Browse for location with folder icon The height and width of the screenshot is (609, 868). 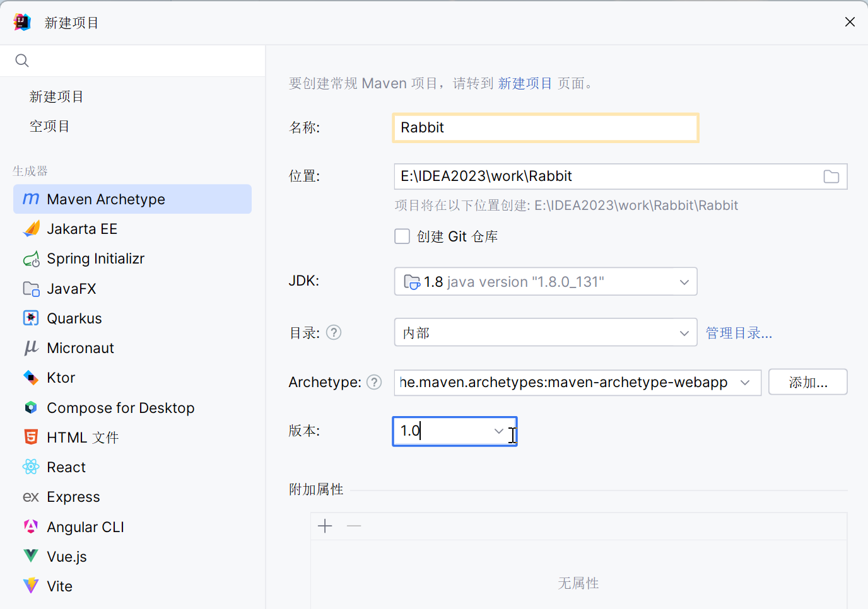tap(831, 177)
